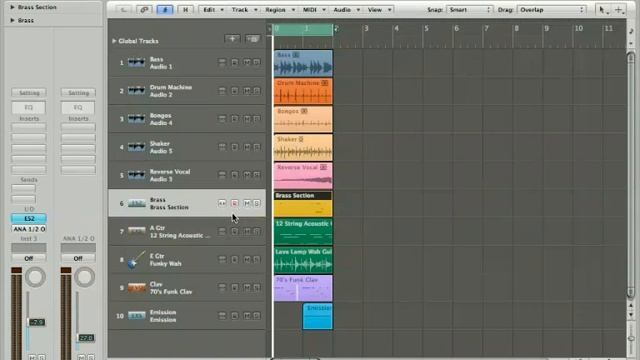The height and width of the screenshot is (360, 640).
Task: Solo the Brass Section track
Action: 257,203
